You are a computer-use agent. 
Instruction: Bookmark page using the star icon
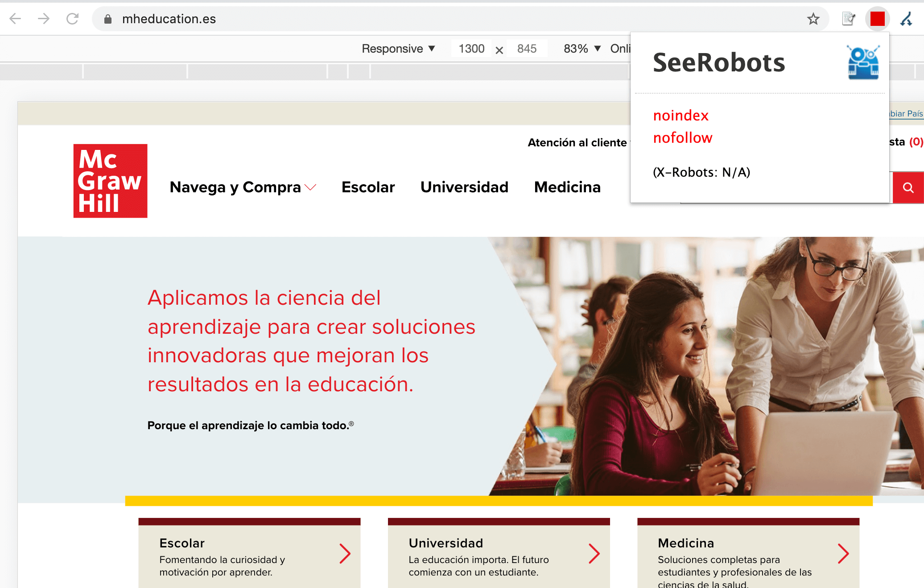(813, 19)
